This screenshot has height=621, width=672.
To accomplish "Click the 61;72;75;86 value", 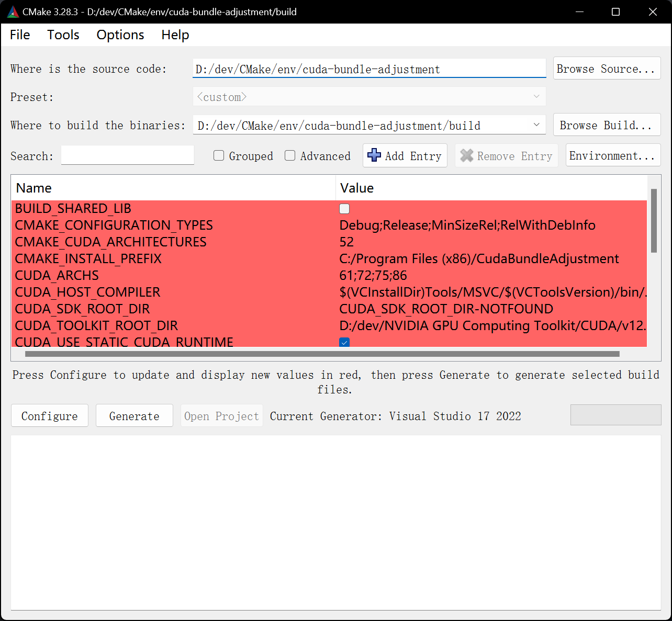I will (x=373, y=276).
